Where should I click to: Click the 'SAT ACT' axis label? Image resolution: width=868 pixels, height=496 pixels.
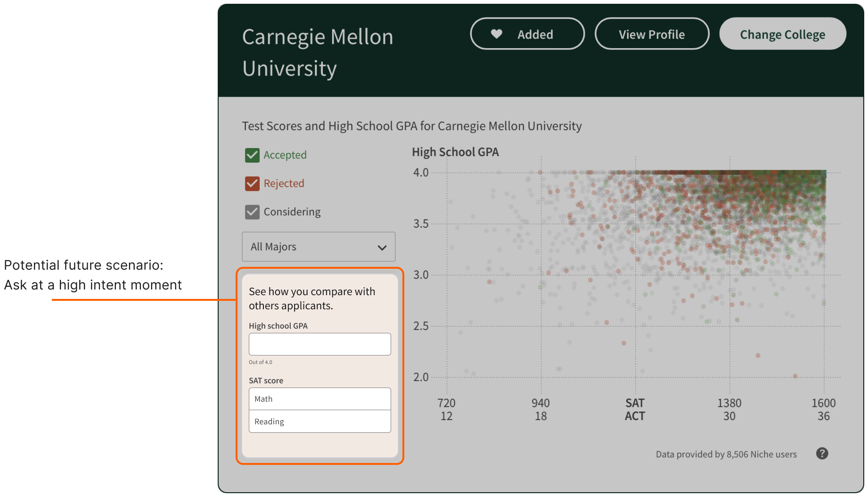(635, 410)
